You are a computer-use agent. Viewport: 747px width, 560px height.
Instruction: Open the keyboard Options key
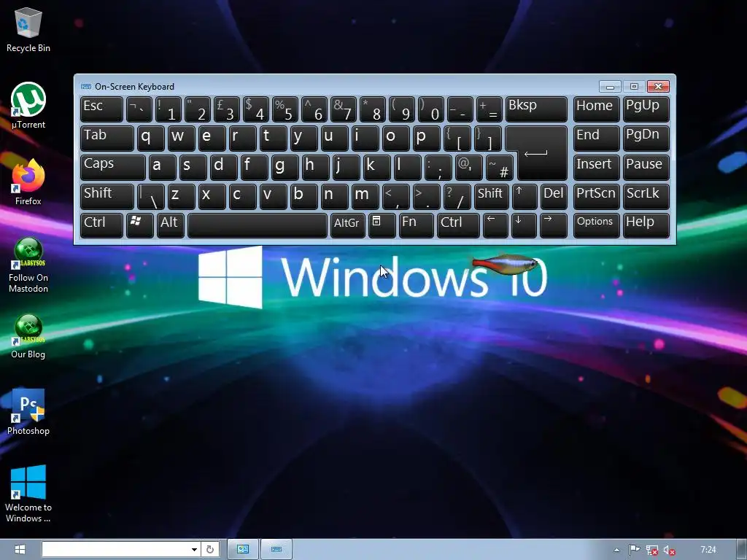[x=597, y=226]
